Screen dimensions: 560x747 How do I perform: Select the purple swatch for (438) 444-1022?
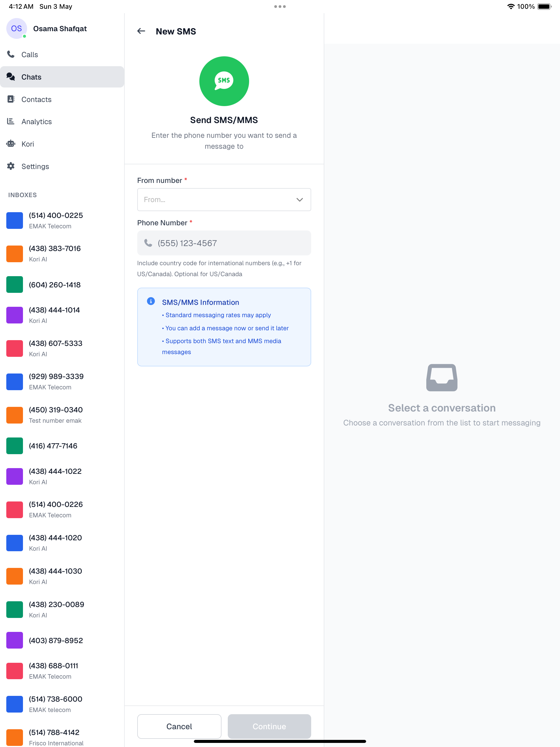[14, 477]
